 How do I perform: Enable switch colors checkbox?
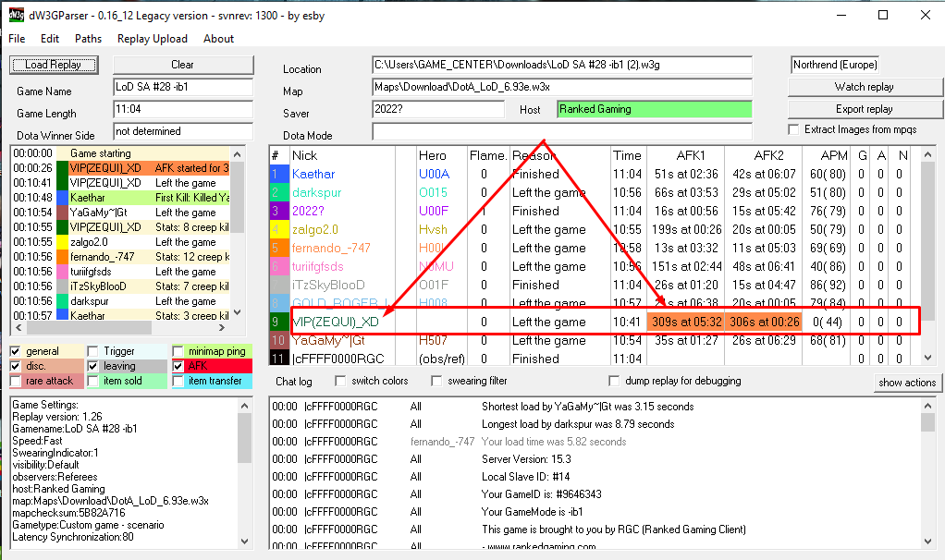point(340,381)
